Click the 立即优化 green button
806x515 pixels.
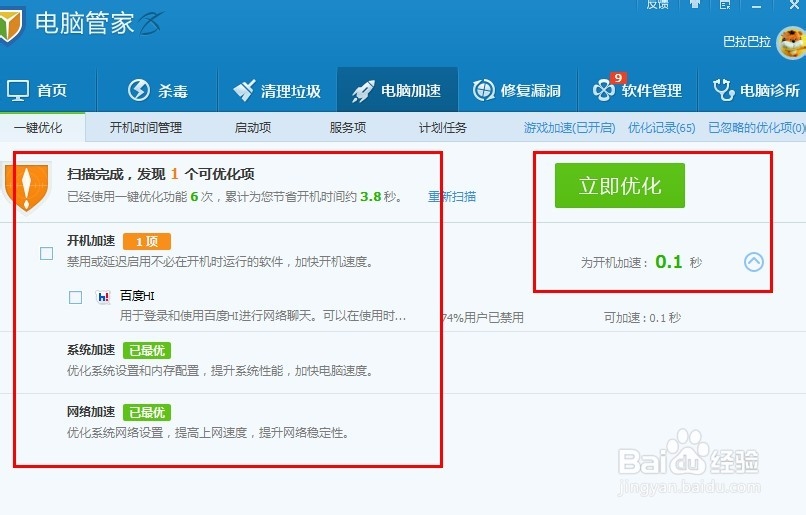pos(620,186)
